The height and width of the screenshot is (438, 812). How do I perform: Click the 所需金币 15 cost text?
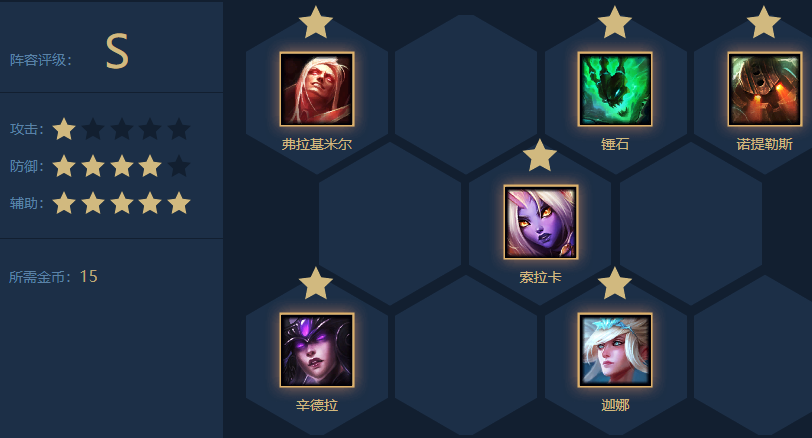[x=53, y=276]
